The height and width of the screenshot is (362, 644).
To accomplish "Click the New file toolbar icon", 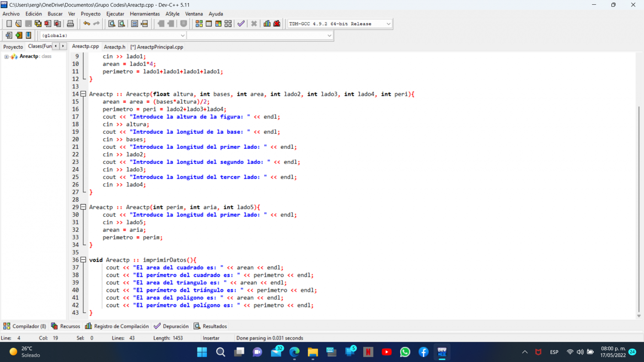I will 9,24.
